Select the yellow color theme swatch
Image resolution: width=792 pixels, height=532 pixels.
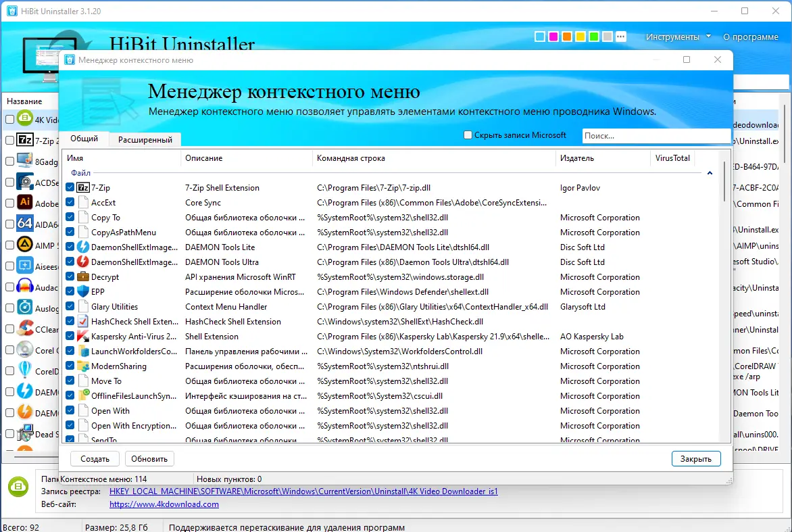580,37
